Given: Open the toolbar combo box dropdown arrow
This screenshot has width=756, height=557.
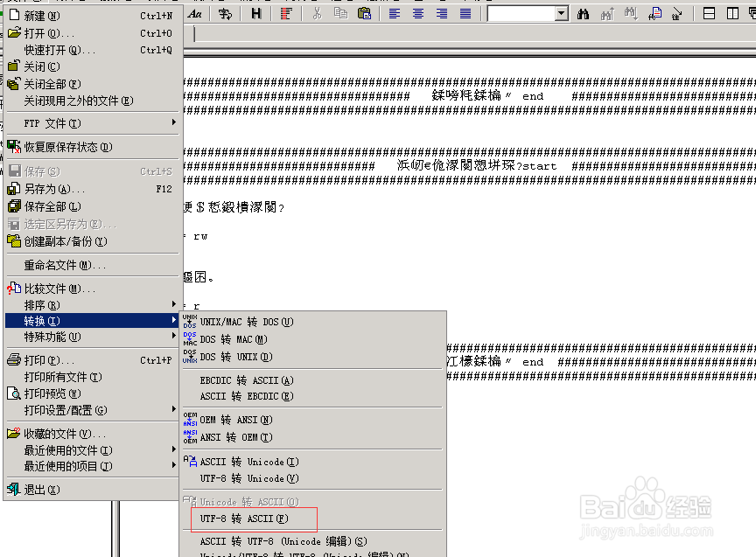Looking at the screenshot, I should point(561,13).
